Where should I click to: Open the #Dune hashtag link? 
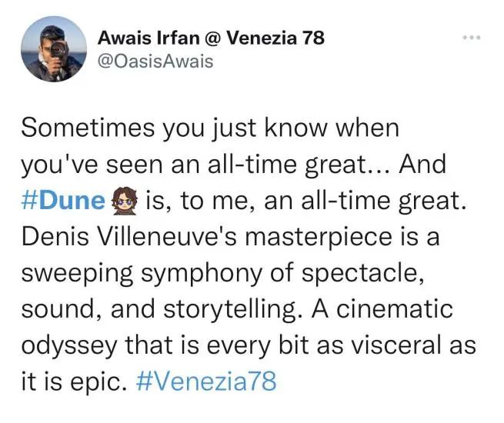pos(63,201)
